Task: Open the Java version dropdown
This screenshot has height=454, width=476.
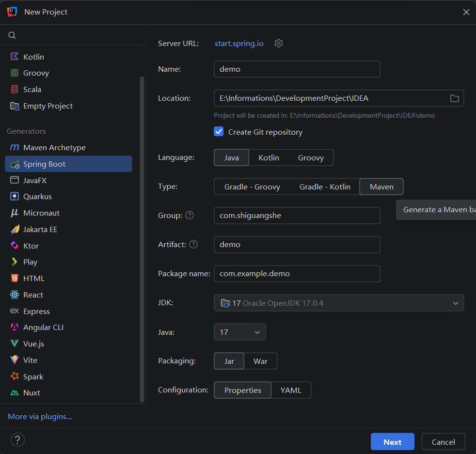Action: click(240, 332)
